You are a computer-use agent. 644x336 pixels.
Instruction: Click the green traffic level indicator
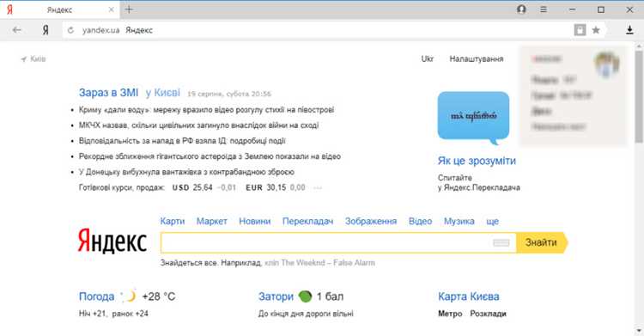point(305,296)
